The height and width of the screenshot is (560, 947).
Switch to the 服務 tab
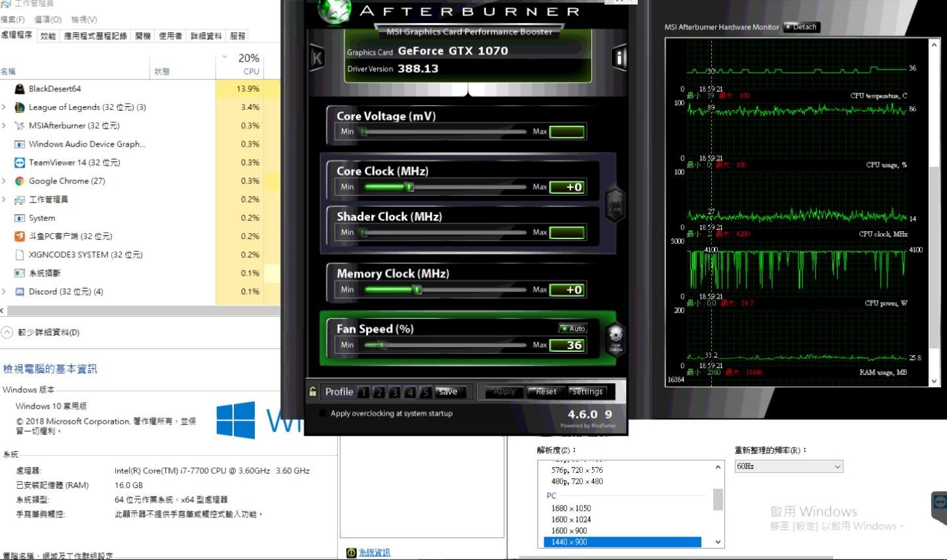point(238,36)
